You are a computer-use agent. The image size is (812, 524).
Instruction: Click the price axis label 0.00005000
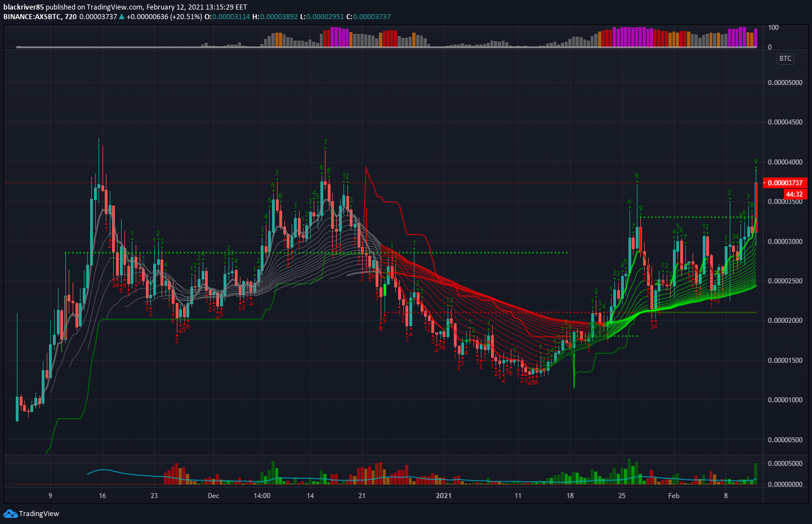(786, 83)
